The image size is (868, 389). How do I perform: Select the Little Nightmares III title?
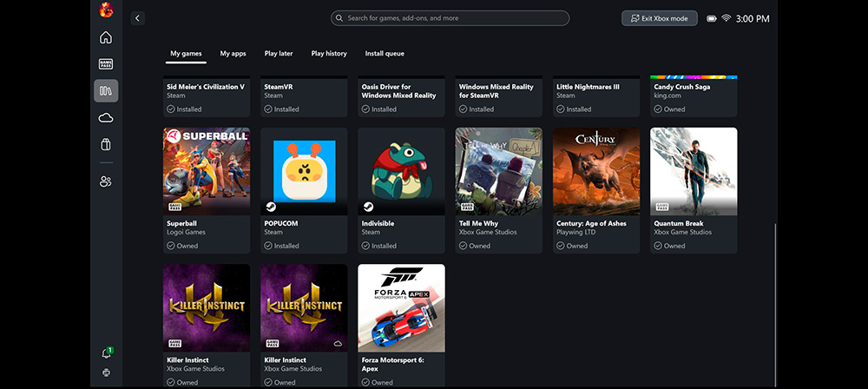click(588, 87)
